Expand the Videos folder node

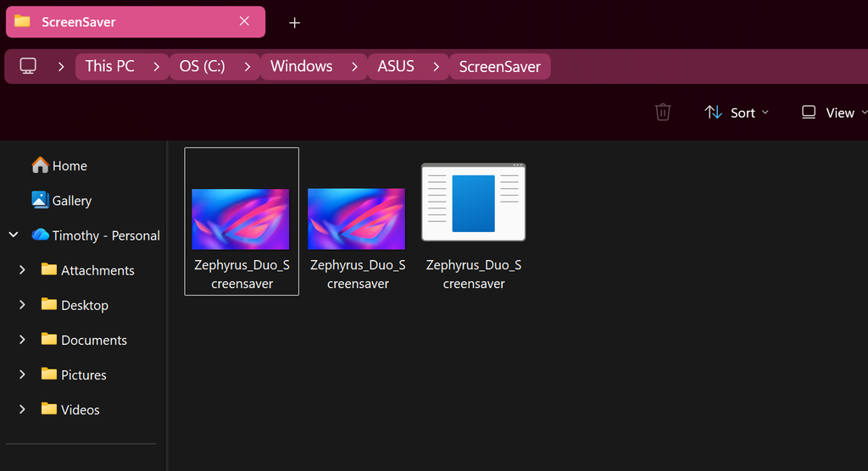tap(22, 409)
